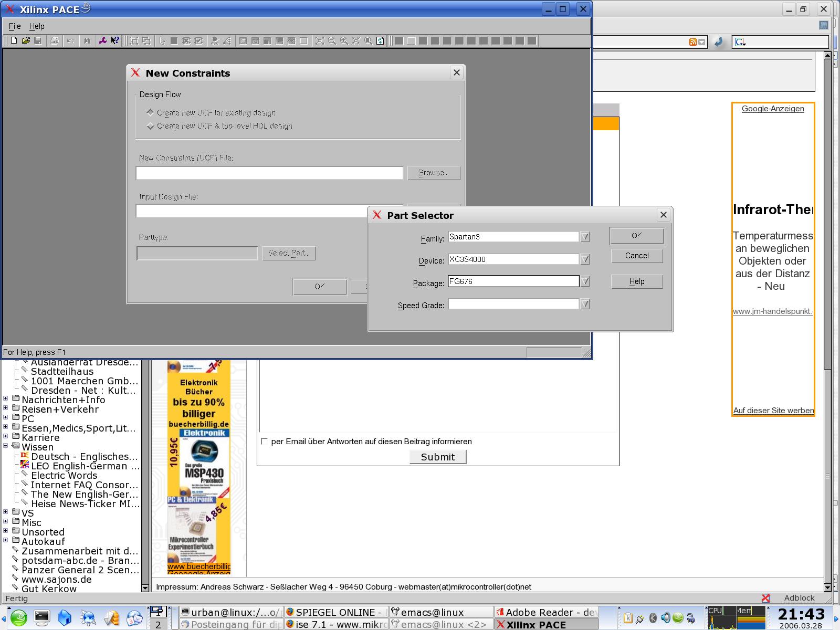The width and height of the screenshot is (840, 630).
Task: Open the Package dropdown arrow
Action: (x=585, y=281)
